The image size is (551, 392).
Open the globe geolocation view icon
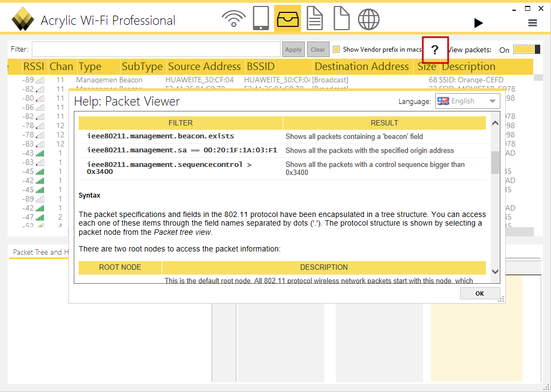click(x=368, y=18)
